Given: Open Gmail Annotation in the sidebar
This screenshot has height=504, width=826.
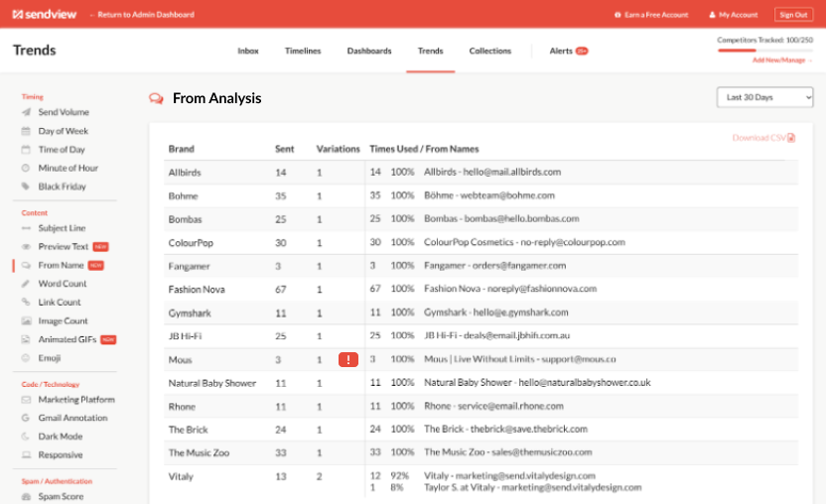Looking at the screenshot, I should tap(72, 418).
